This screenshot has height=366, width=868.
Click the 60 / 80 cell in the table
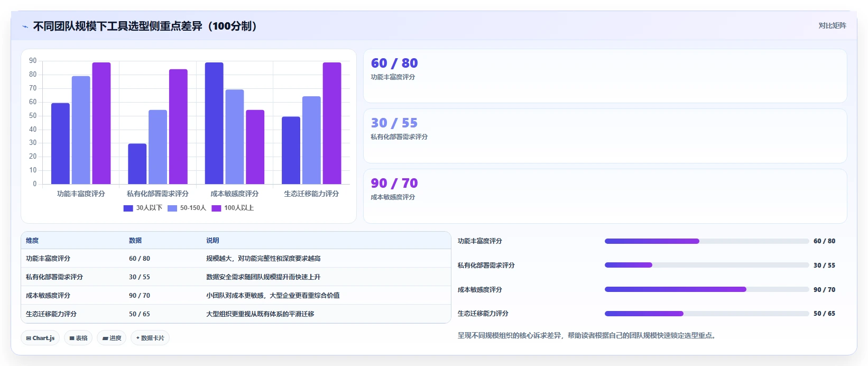[x=140, y=259]
